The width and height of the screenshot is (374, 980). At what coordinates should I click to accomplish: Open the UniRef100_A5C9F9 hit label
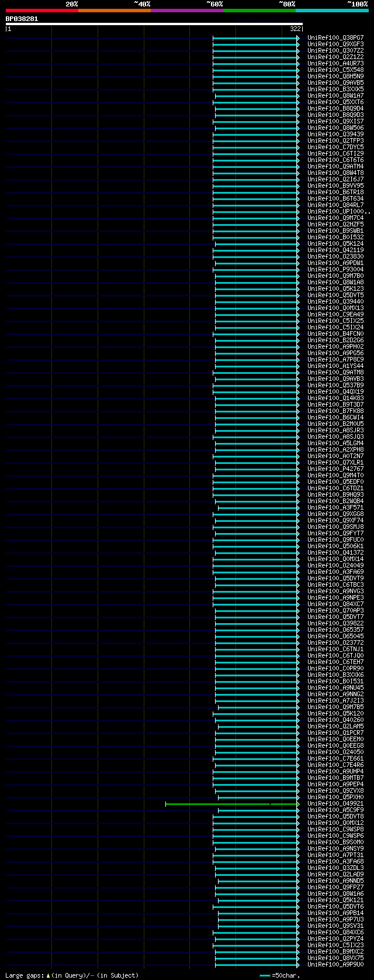(335, 810)
